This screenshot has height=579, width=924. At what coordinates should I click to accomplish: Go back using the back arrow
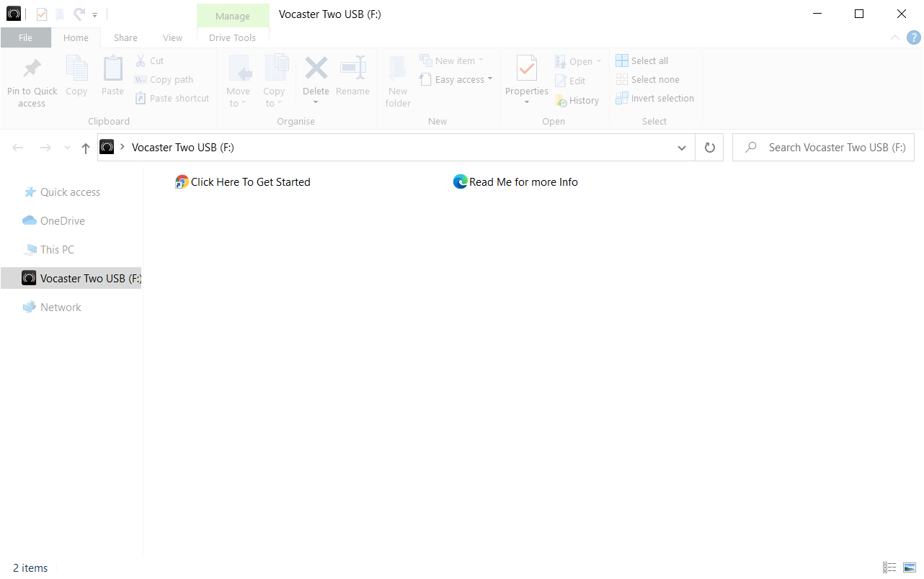18,148
